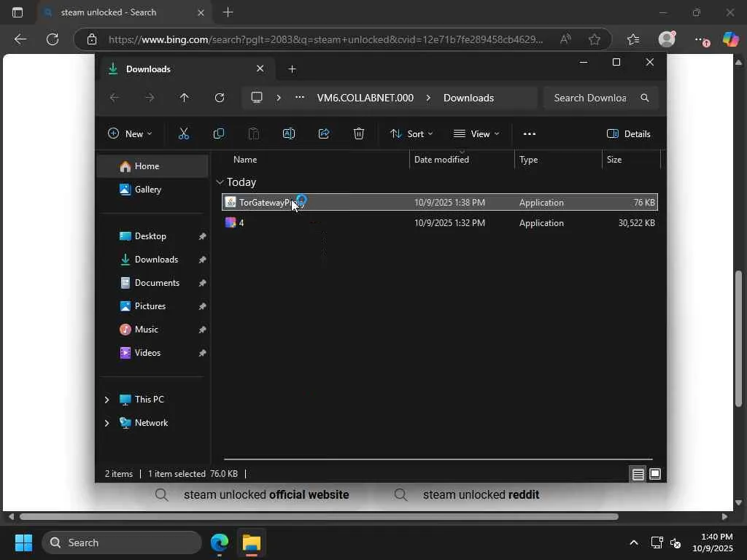747x560 pixels.
Task: Switch to details list view icon in status bar
Action: point(638,474)
